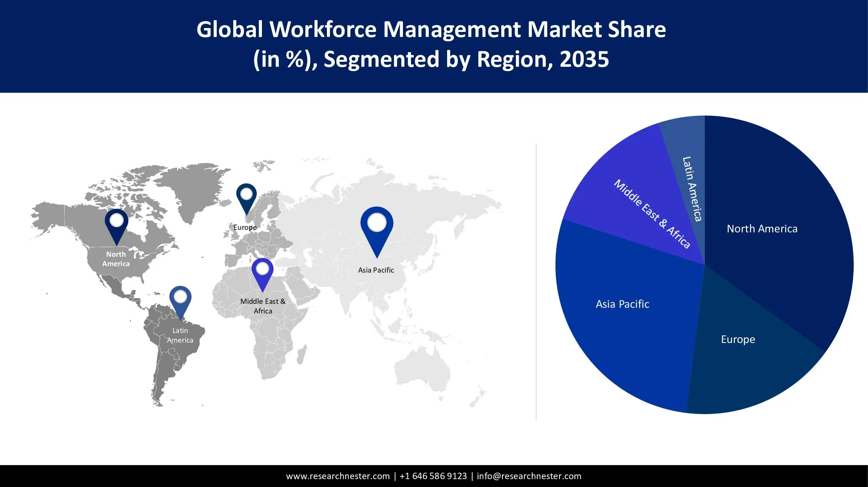Click the phone number +1 646 586 9123

pyautogui.click(x=433, y=476)
